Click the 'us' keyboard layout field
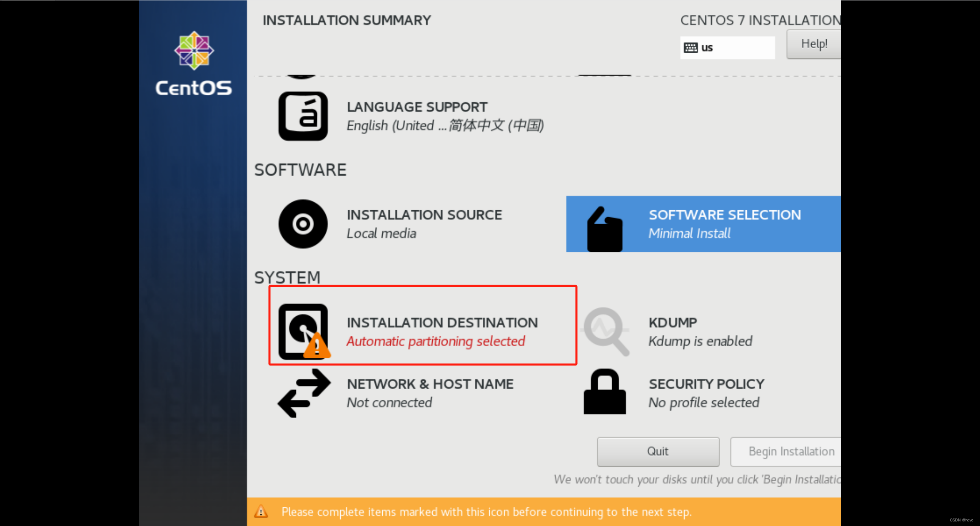Image resolution: width=980 pixels, height=526 pixels. coord(727,48)
